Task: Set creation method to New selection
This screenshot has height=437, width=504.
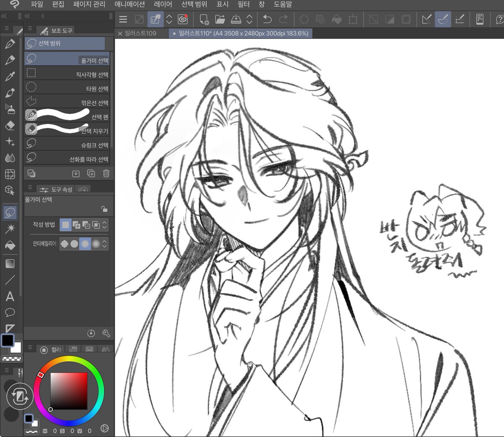Action: [66, 225]
